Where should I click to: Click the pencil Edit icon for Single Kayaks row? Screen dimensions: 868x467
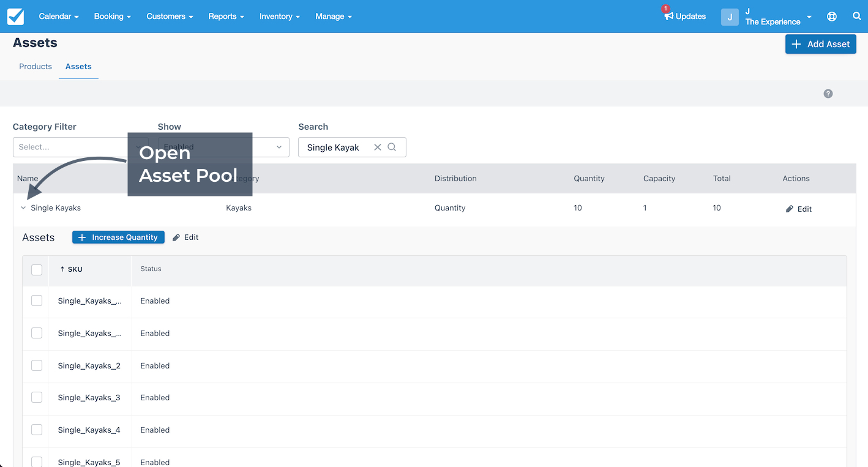(790, 209)
